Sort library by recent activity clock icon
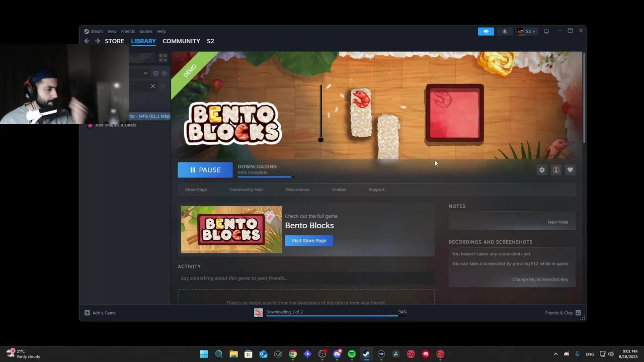The height and width of the screenshot is (362, 644). [x=155, y=73]
